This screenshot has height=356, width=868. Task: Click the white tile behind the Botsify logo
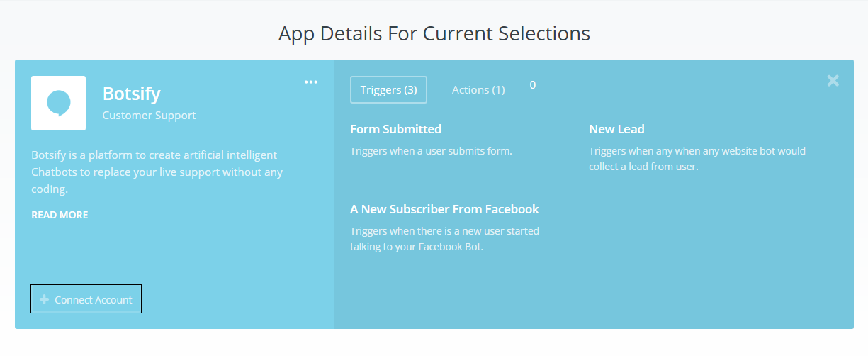[x=59, y=103]
